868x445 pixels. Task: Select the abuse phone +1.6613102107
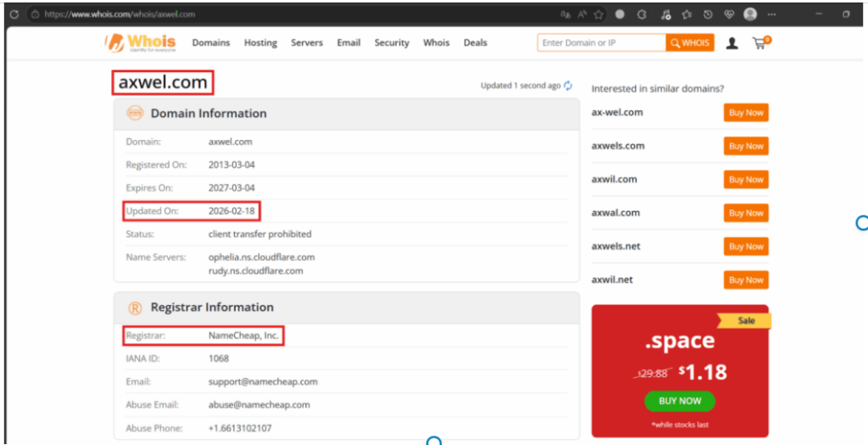[x=240, y=428]
